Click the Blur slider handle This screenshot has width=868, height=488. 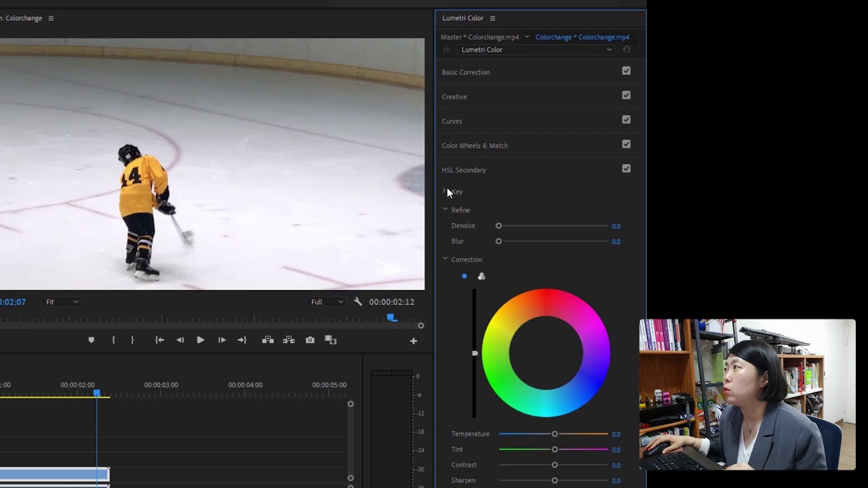(498, 241)
